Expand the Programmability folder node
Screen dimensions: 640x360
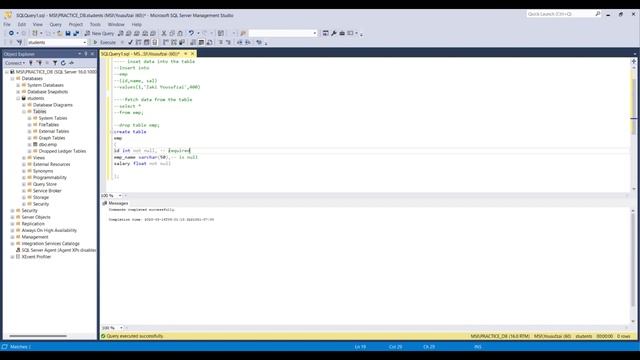(x=24, y=178)
